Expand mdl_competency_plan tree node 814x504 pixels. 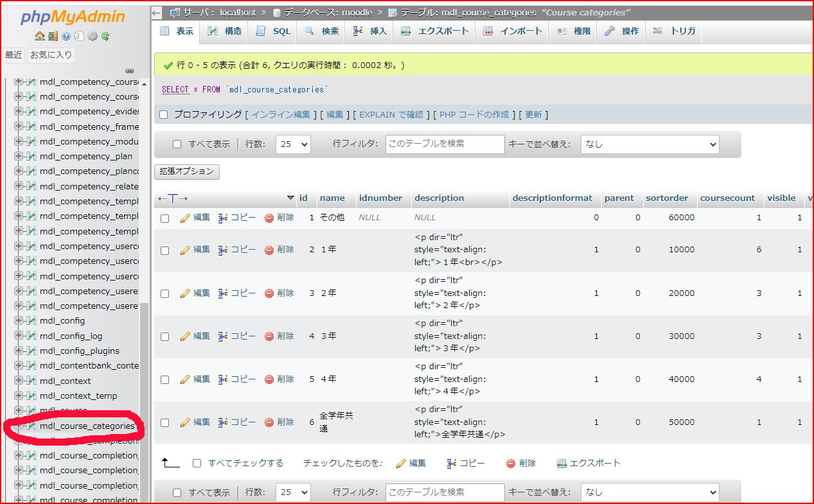(19, 156)
